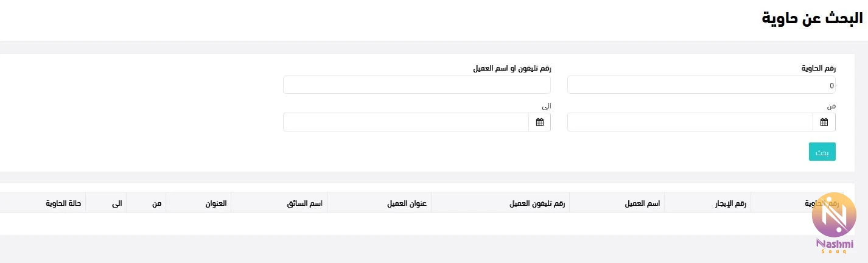Sort by the العنوان column header
The width and height of the screenshot is (868, 263).
pos(198,203)
